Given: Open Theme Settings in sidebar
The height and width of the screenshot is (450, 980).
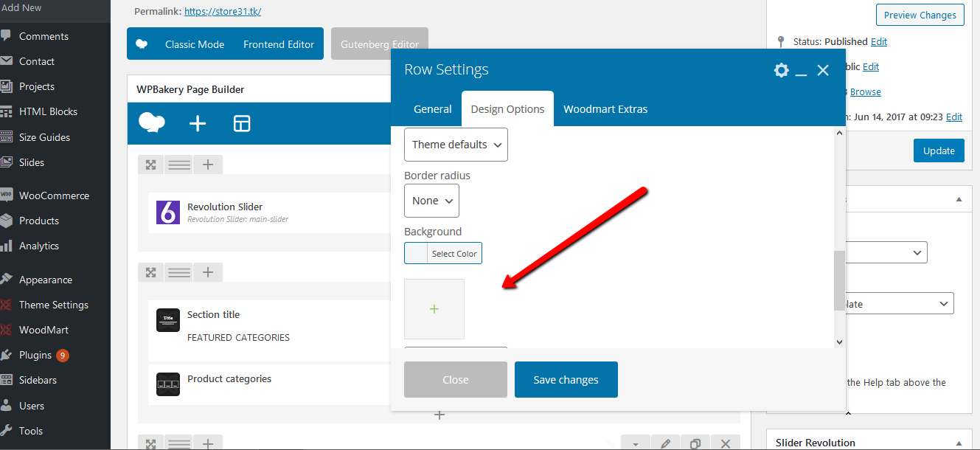Looking at the screenshot, I should 54,305.
